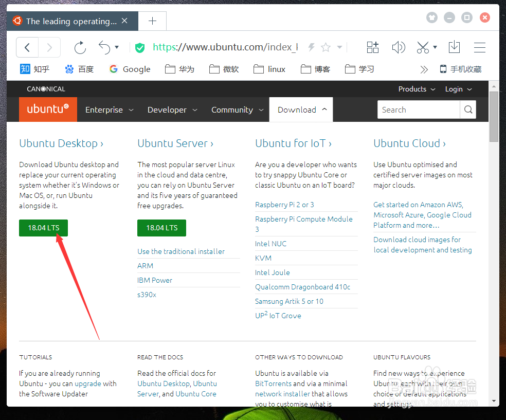Image resolution: width=506 pixels, height=420 pixels.
Task: Click the Canonical logo
Action: coord(46,89)
